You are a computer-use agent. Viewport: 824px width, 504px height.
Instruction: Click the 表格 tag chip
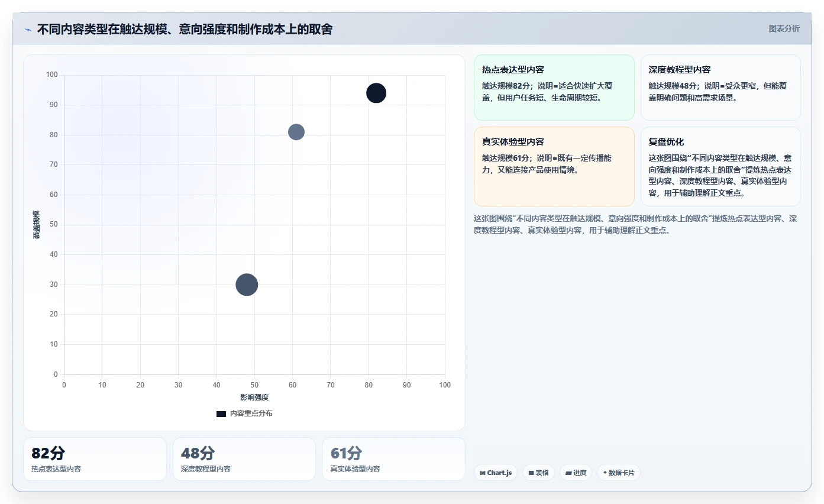point(538,473)
